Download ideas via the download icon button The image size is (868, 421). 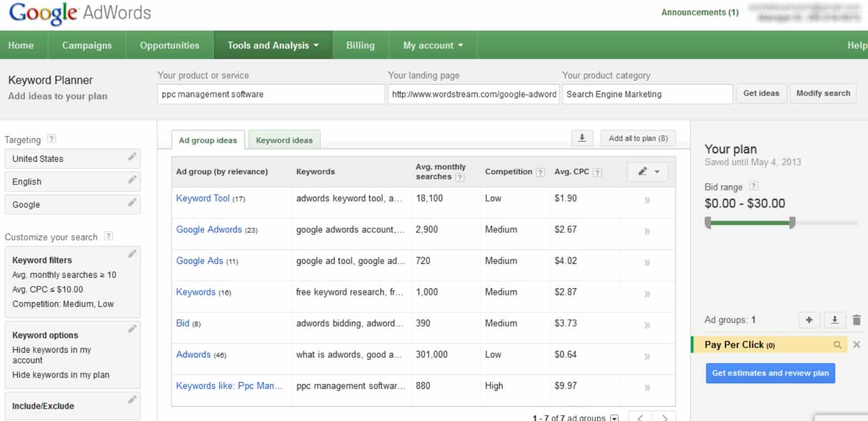[x=583, y=138]
